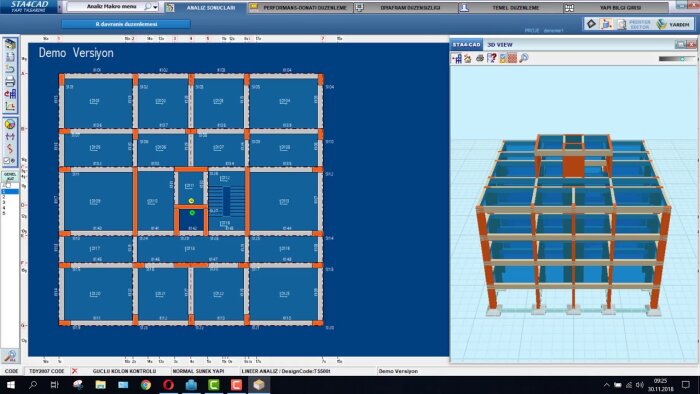Click the red texture icon in 3D VIEW toolbar

point(512,58)
